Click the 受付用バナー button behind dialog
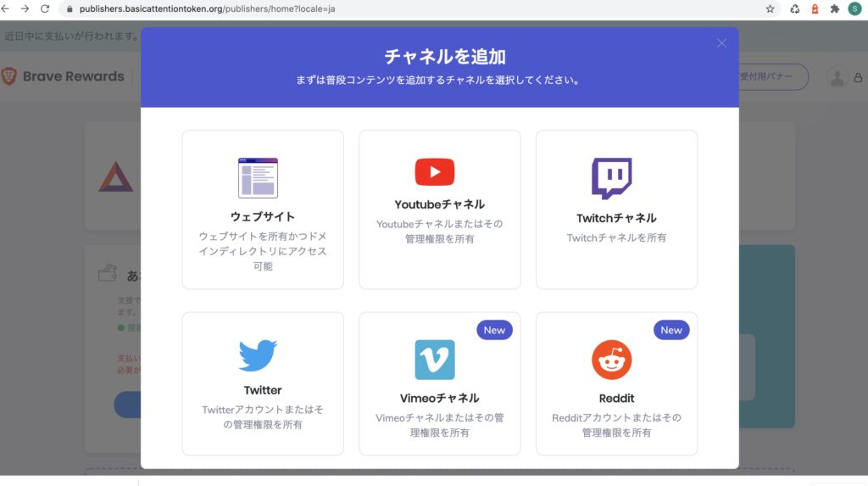 tap(773, 76)
